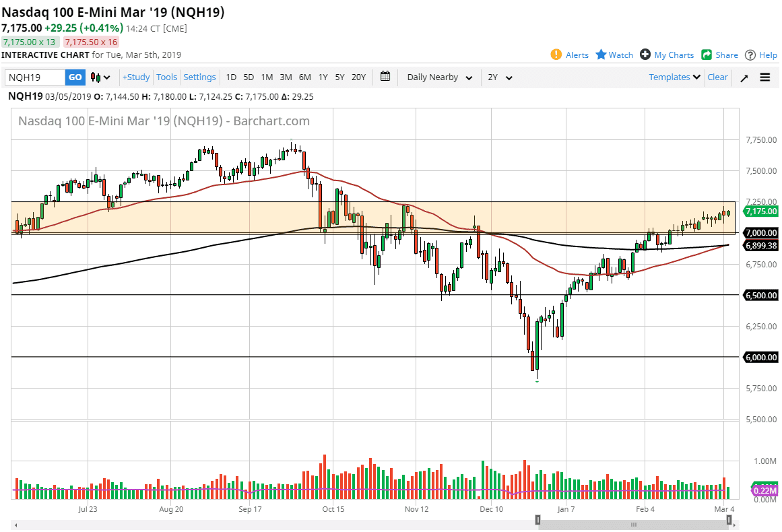Open the chart type candlestick icon selector
Viewport: 782px width, 532px height.
98,77
